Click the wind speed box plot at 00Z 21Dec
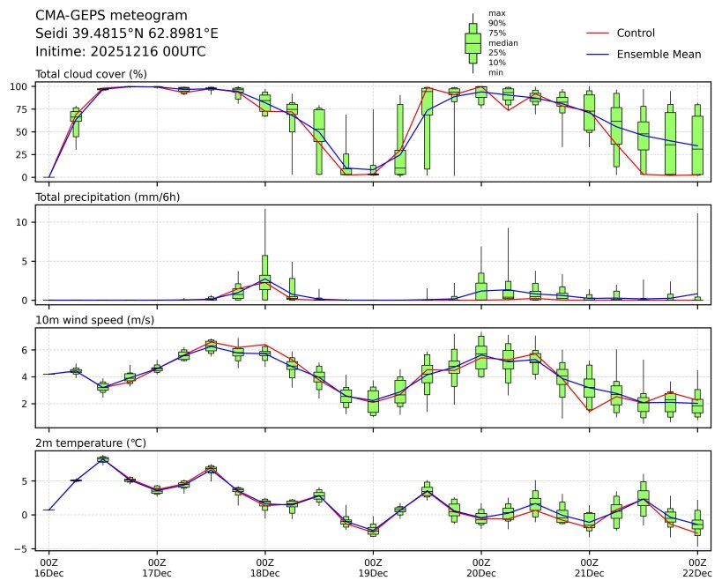This screenshot has width=722, height=588. point(590,387)
